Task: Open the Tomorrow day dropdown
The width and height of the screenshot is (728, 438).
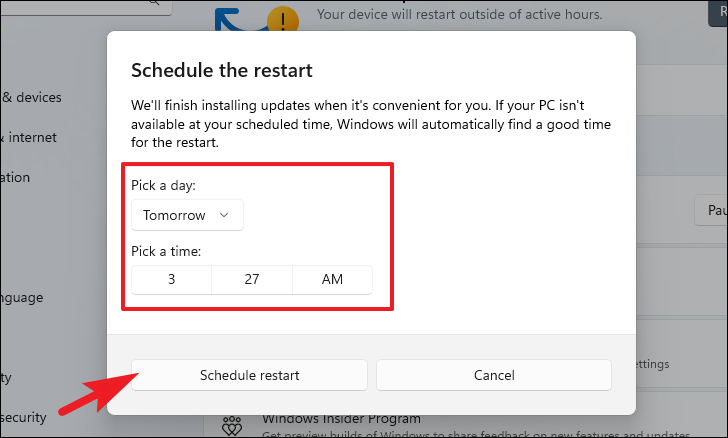Action: pos(187,215)
